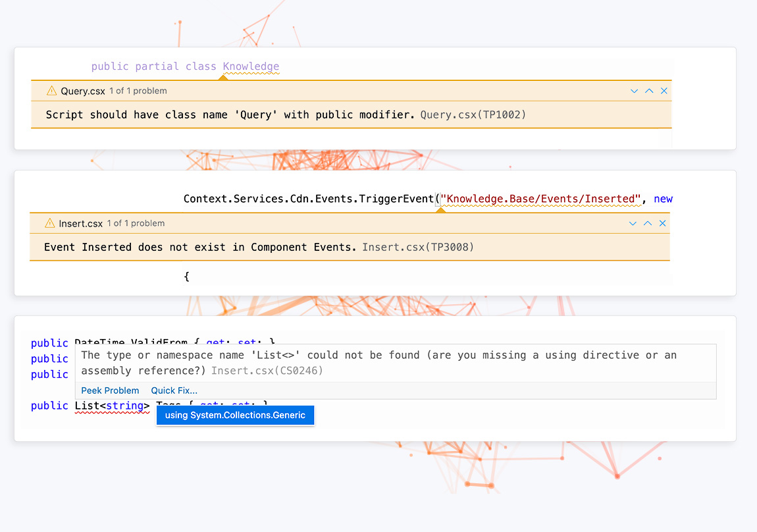
Task: Click the Query.csx file name label
Action: pyautogui.click(x=83, y=91)
